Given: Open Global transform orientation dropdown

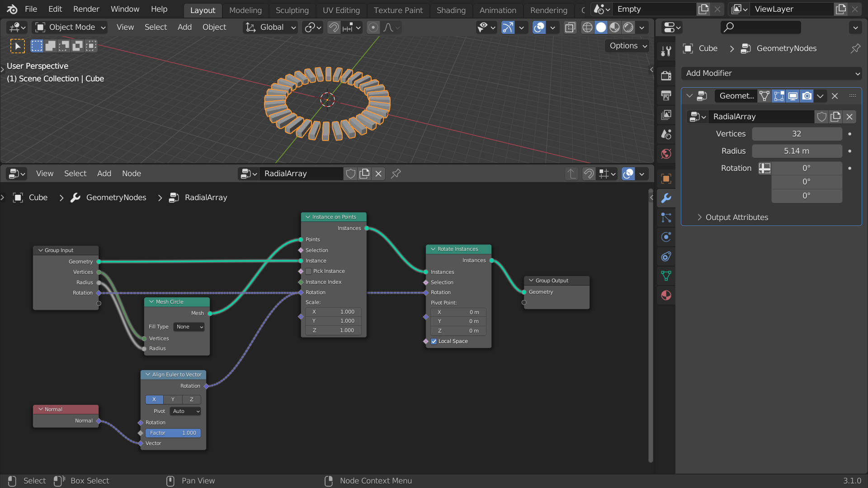Looking at the screenshot, I should tap(270, 28).
